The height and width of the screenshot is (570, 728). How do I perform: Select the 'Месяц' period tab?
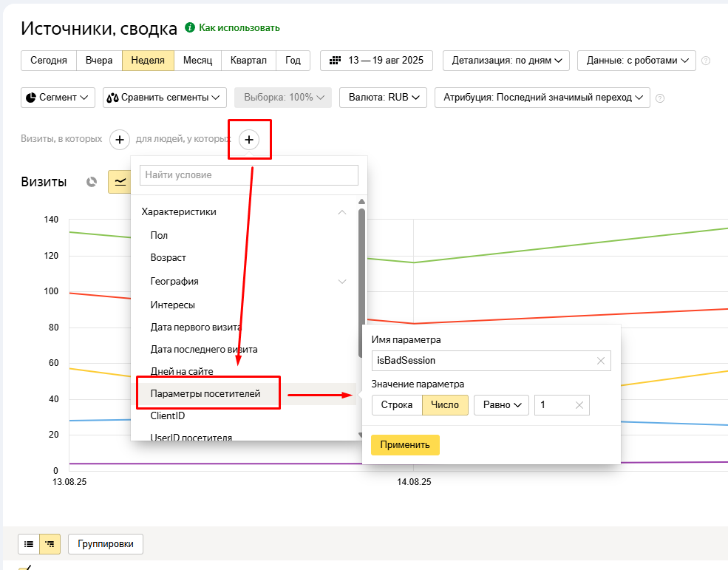click(197, 61)
